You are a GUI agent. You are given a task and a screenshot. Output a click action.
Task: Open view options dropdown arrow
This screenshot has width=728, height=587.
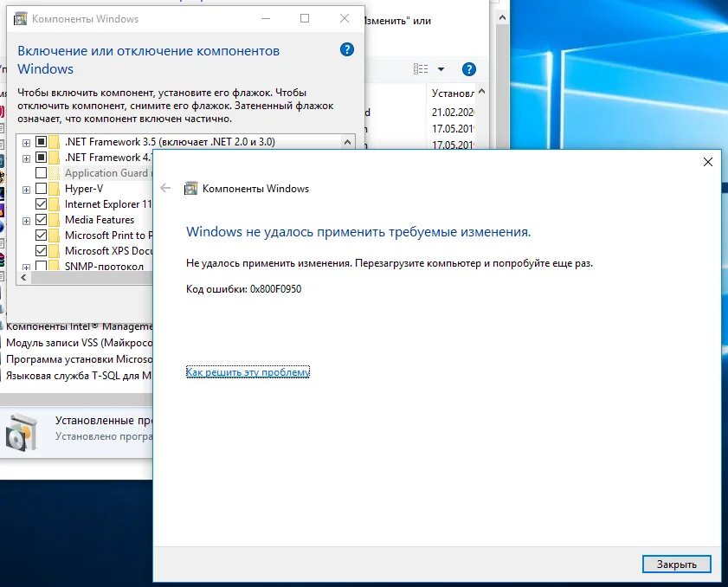(x=441, y=69)
